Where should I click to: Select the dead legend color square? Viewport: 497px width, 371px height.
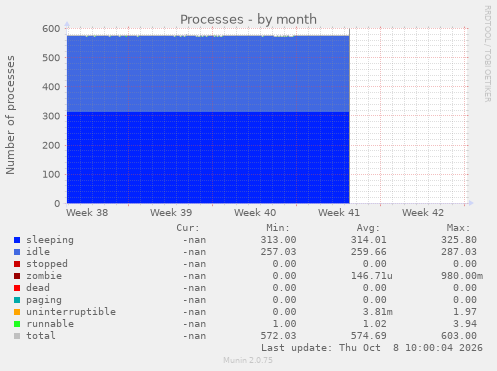point(17,288)
